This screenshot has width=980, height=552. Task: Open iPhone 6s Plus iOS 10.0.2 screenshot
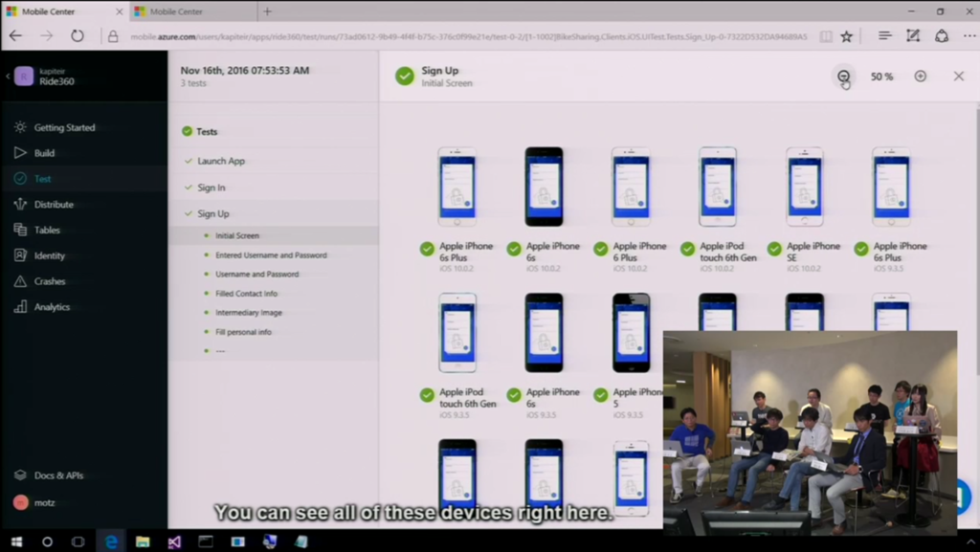coord(457,187)
